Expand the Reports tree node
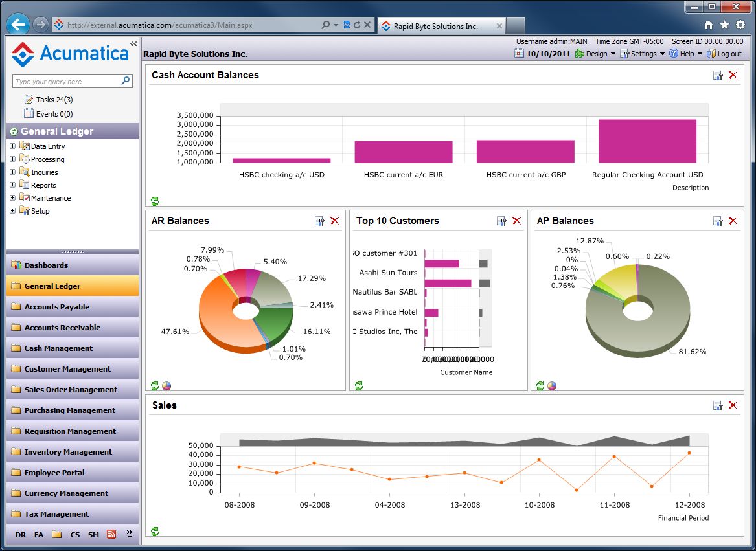This screenshot has width=756, height=551. pos(12,185)
